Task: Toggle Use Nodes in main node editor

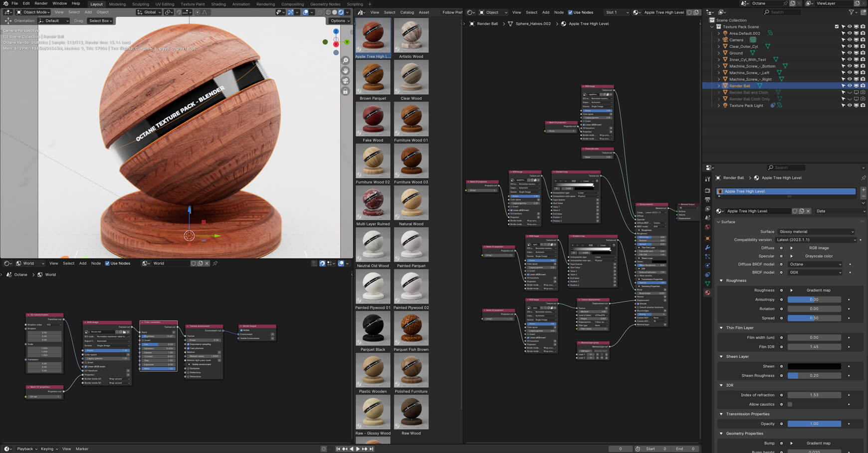Action: pyautogui.click(x=570, y=12)
